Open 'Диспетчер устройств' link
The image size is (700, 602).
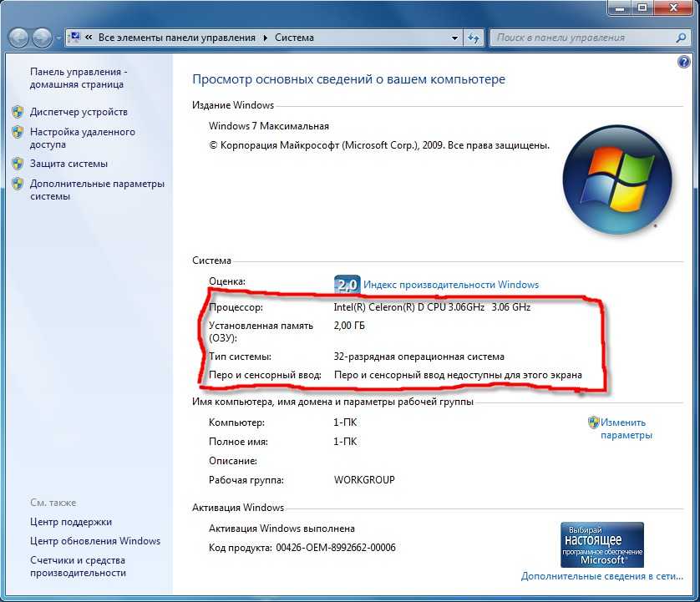pos(79,112)
